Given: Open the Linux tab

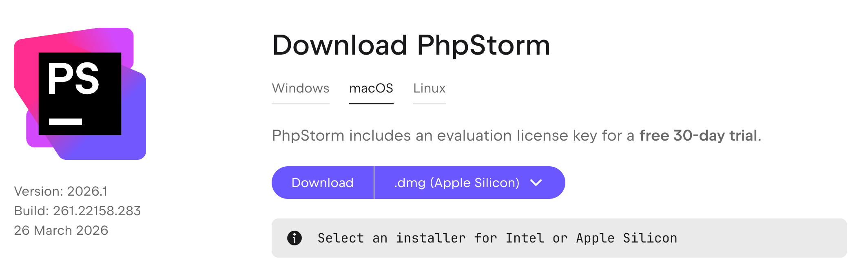Looking at the screenshot, I should pos(429,88).
